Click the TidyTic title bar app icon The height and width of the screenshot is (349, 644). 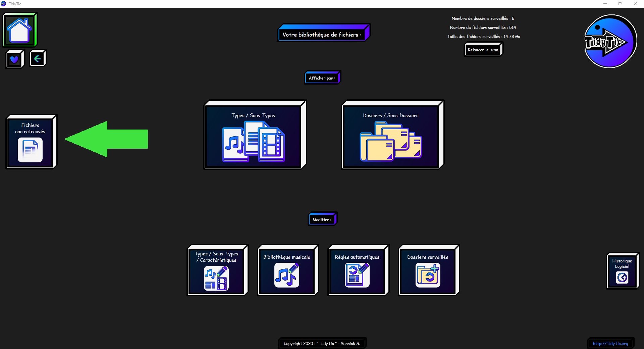click(3, 4)
